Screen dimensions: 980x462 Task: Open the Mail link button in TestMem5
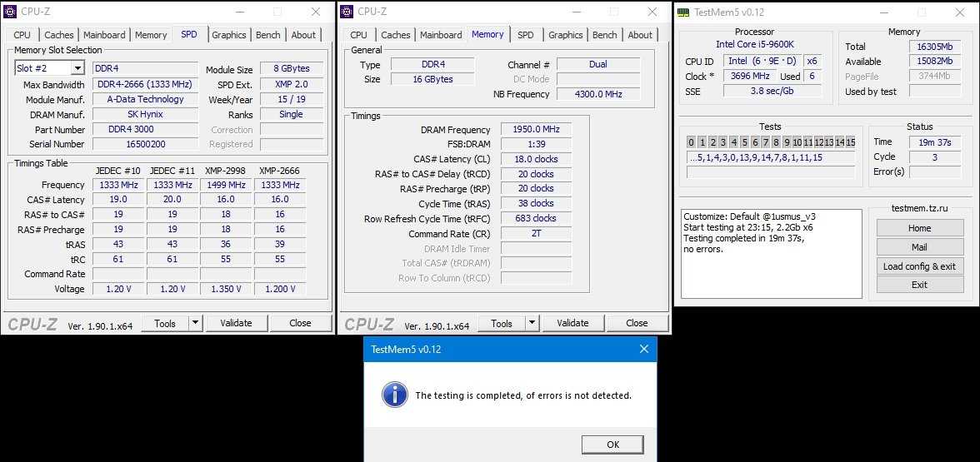click(919, 247)
